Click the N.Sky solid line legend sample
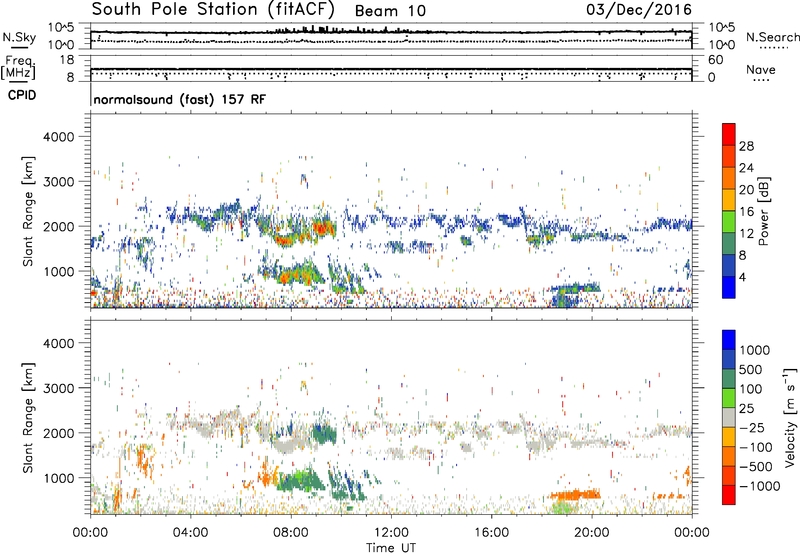The height and width of the screenshot is (554, 800). point(20,47)
